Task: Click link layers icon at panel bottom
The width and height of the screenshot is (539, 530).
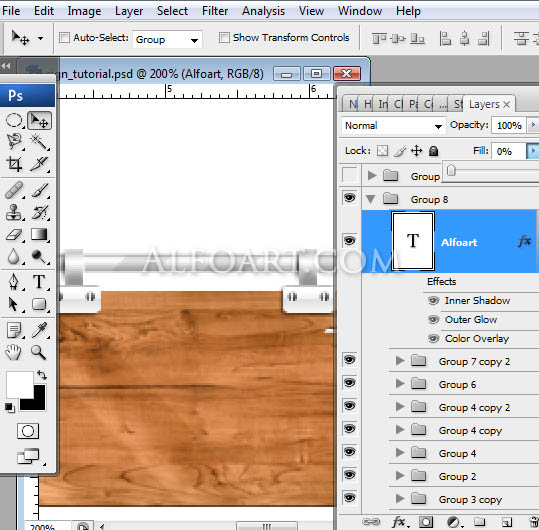Action: click(x=371, y=522)
